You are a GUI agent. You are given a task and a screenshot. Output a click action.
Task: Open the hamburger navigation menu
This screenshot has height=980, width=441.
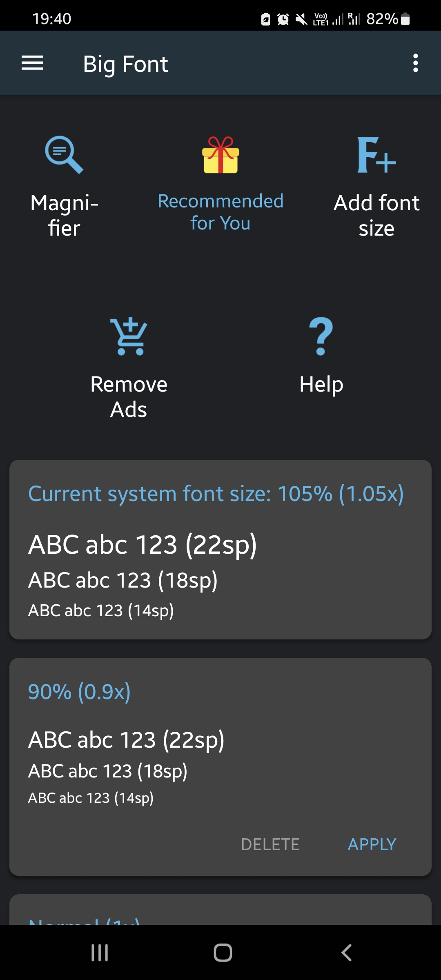click(x=32, y=63)
